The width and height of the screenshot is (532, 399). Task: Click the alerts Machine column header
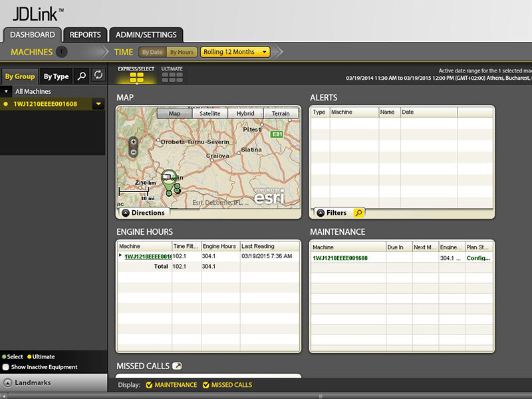click(x=354, y=112)
